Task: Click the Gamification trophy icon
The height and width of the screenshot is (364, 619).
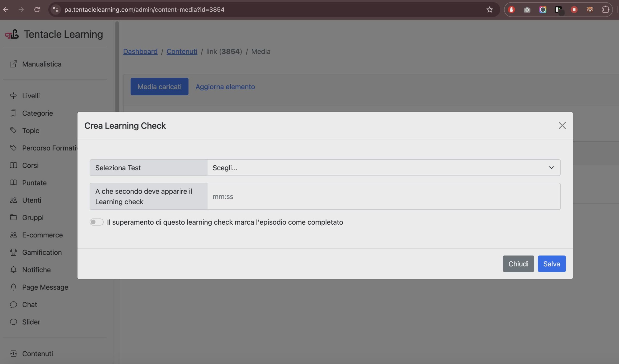Action: (14, 252)
